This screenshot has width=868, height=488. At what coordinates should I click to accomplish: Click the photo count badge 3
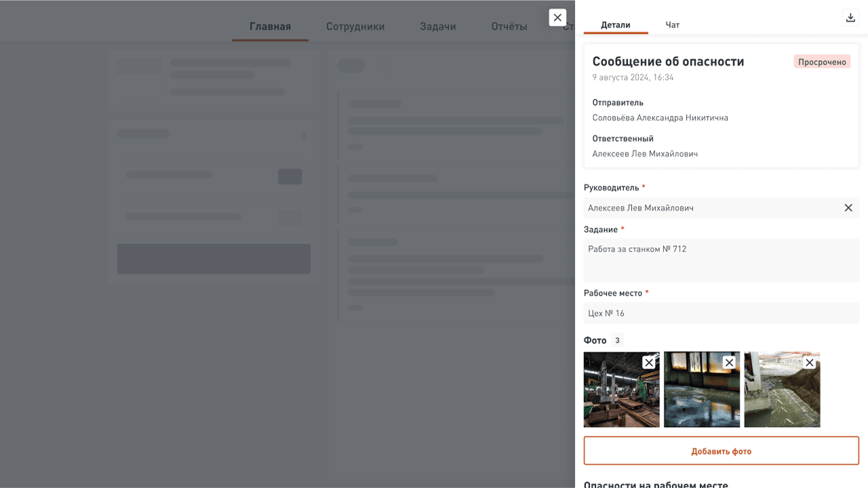(x=617, y=340)
